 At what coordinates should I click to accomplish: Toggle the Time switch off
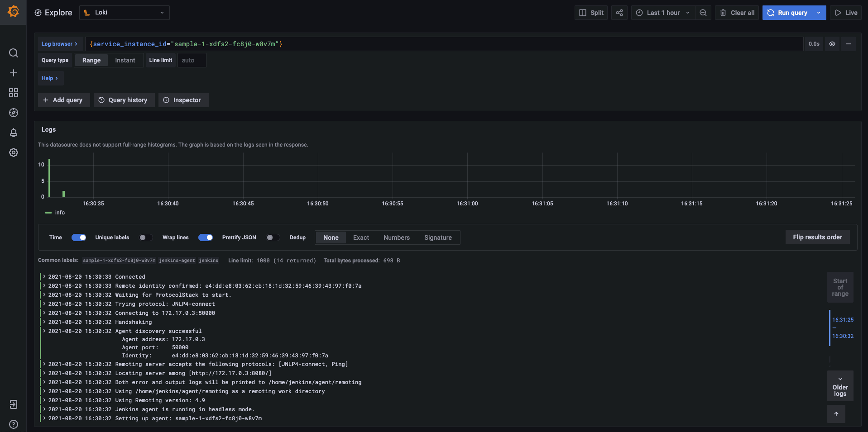79,237
